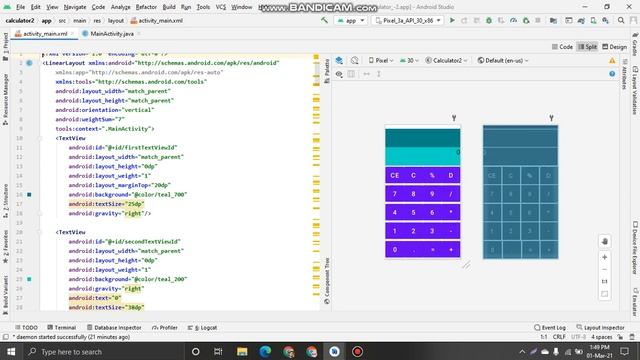Click the yellow warning triangle in designer

[612, 60]
